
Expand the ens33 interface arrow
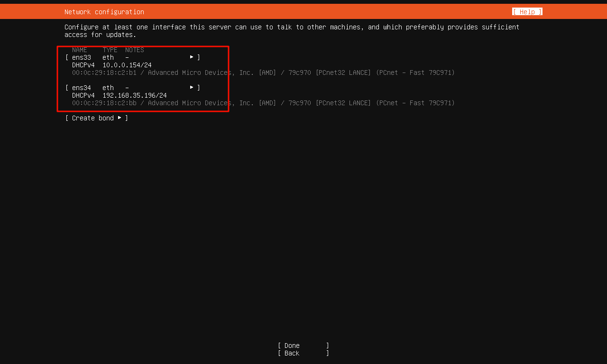[192, 57]
